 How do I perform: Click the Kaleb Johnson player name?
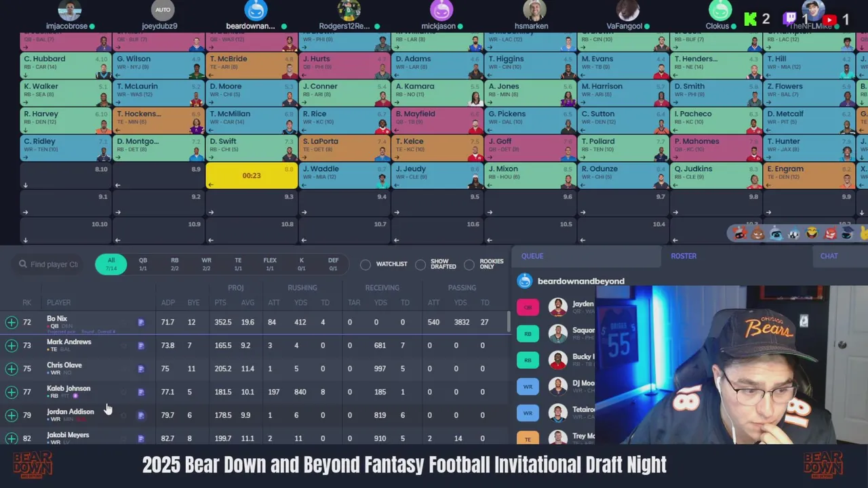pos(68,388)
